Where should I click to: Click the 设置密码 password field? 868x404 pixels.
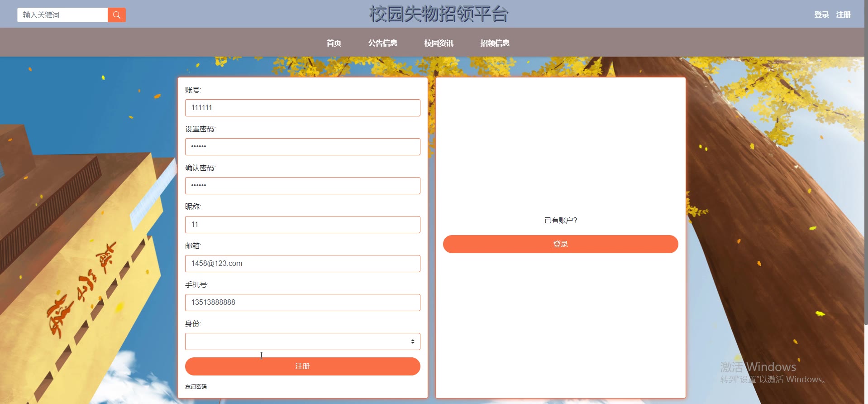pos(303,147)
